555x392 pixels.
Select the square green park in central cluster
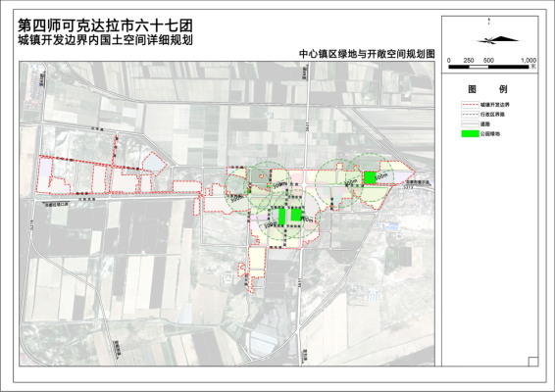coord(296,215)
